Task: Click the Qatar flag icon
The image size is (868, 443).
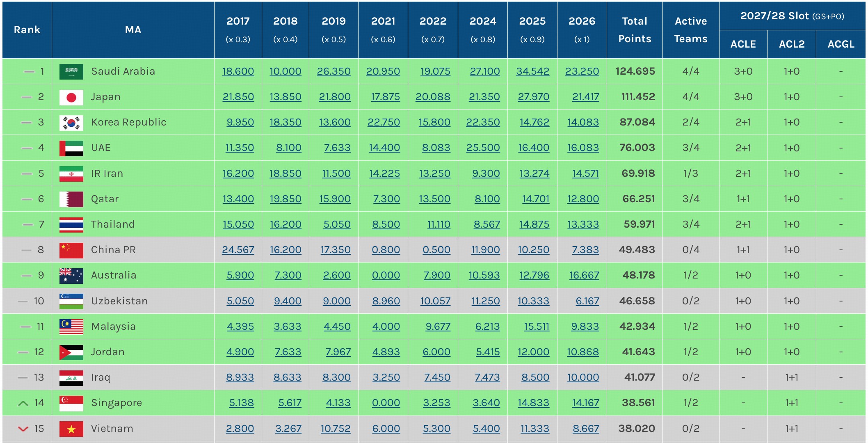Action: click(x=71, y=199)
